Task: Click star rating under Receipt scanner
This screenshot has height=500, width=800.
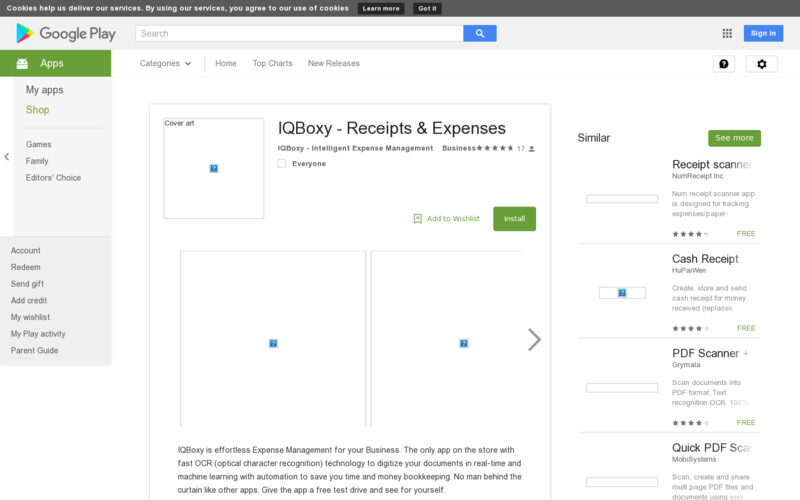Action: pos(691,234)
